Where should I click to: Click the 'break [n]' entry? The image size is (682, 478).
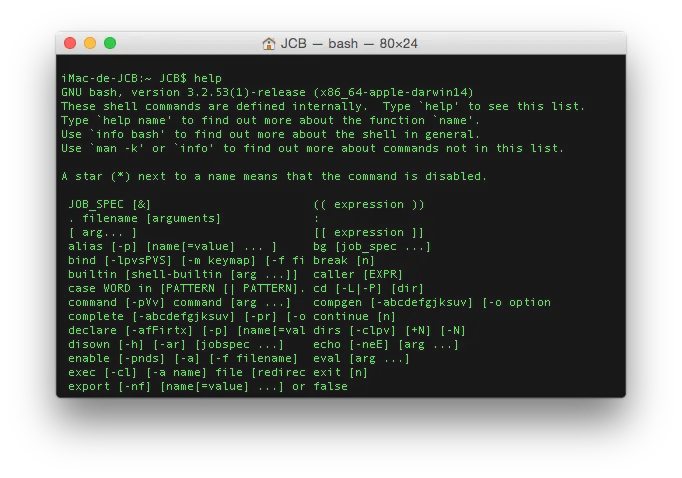tap(344, 260)
